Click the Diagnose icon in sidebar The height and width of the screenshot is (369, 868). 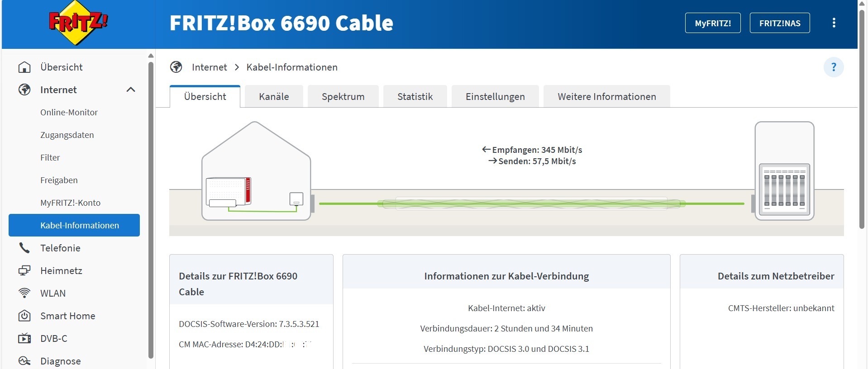(x=24, y=361)
